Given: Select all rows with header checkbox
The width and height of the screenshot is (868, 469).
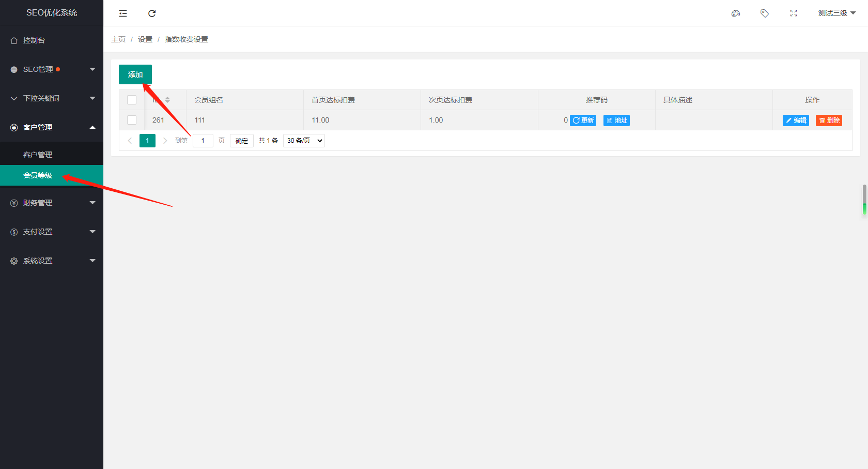Looking at the screenshot, I should click(x=132, y=100).
